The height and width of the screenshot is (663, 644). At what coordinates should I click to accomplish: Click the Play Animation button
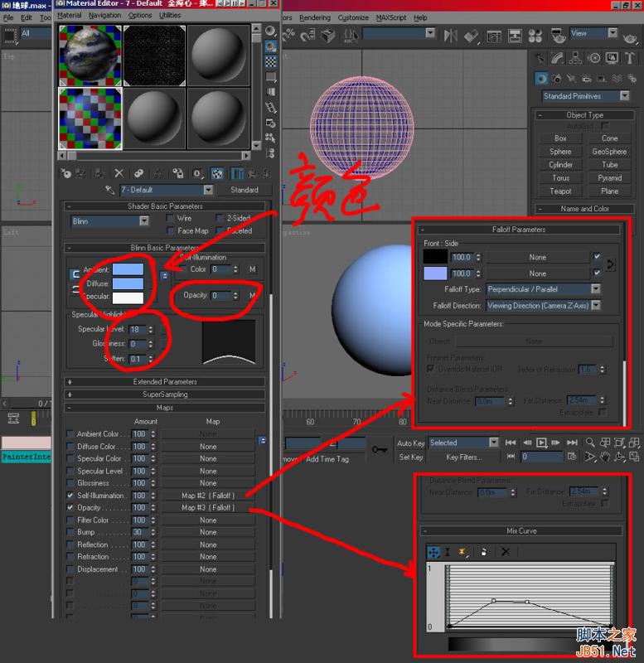[x=541, y=443]
